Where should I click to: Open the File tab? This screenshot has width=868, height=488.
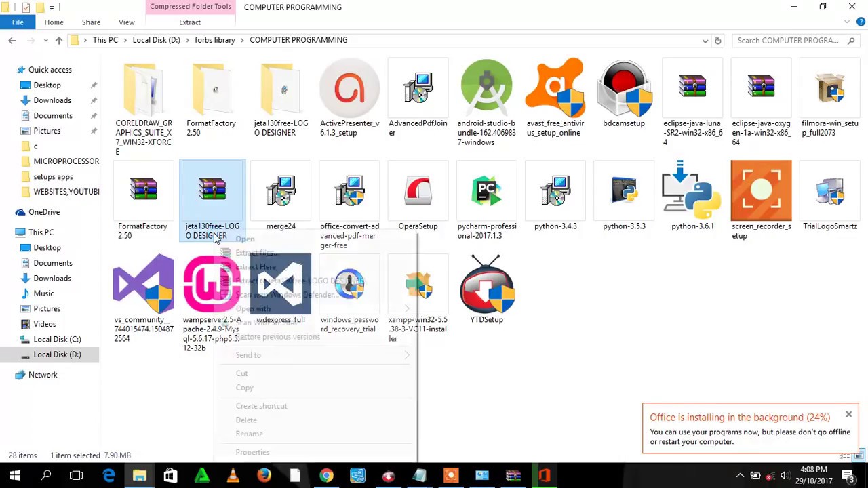[x=18, y=22]
